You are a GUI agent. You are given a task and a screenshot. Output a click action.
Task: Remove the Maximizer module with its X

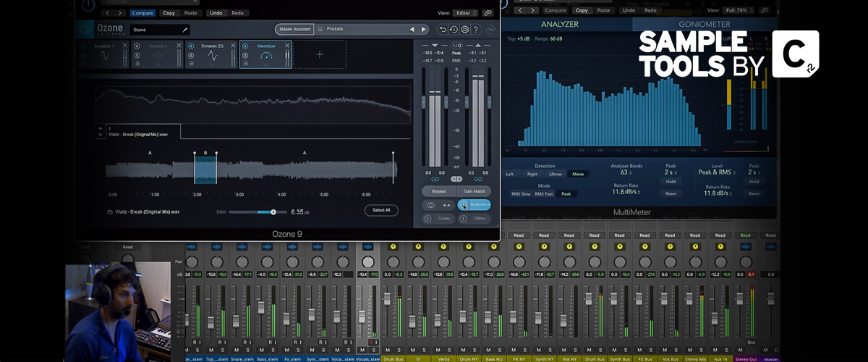tap(287, 46)
